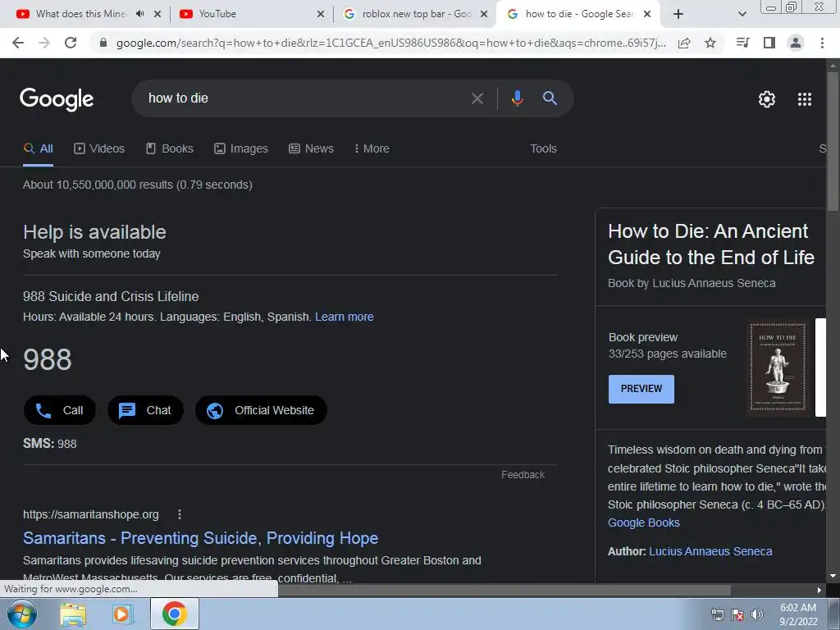
Task: Start voice search with microphone icon
Action: pos(517,98)
